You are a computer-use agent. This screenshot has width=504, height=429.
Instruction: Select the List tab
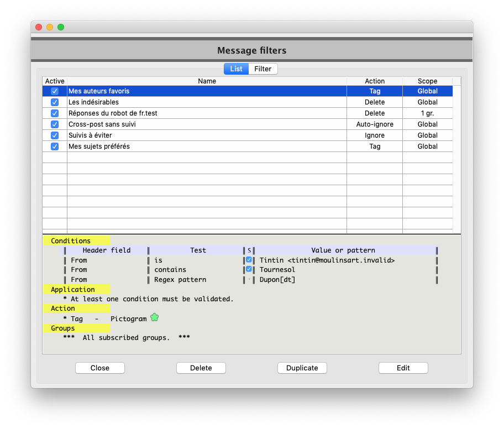(x=236, y=69)
